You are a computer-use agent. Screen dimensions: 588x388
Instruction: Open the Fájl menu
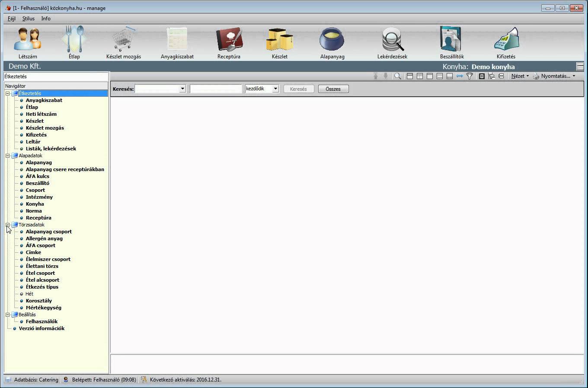click(x=12, y=19)
